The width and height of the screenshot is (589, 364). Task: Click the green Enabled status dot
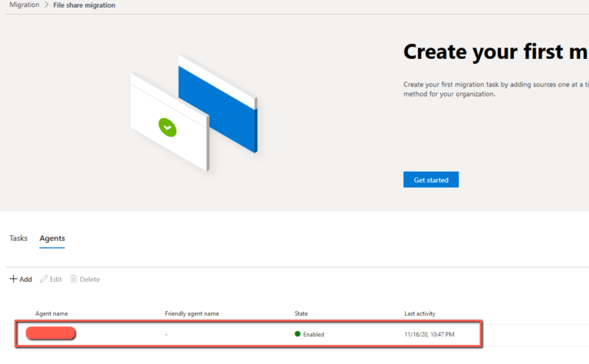pyautogui.click(x=298, y=334)
